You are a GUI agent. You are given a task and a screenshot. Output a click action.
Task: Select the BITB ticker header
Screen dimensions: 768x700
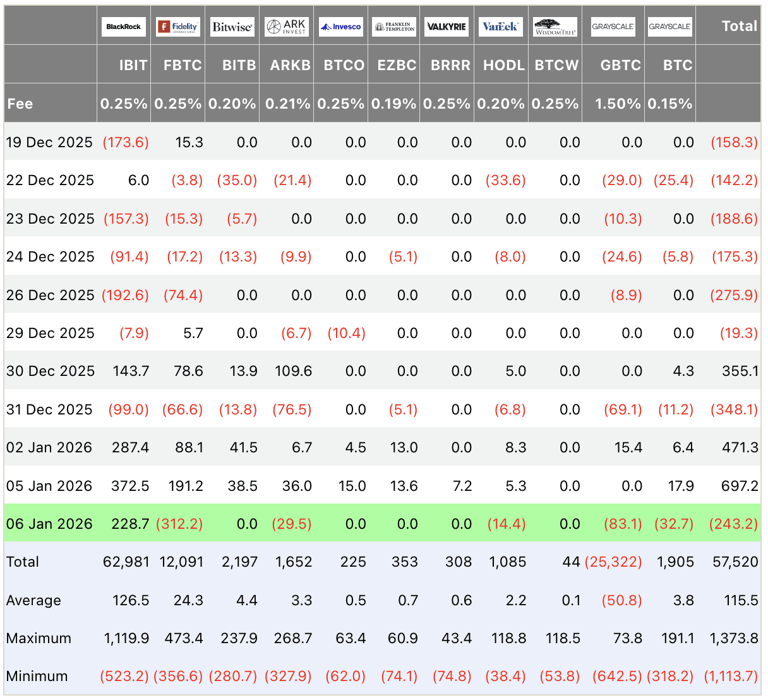(x=239, y=65)
